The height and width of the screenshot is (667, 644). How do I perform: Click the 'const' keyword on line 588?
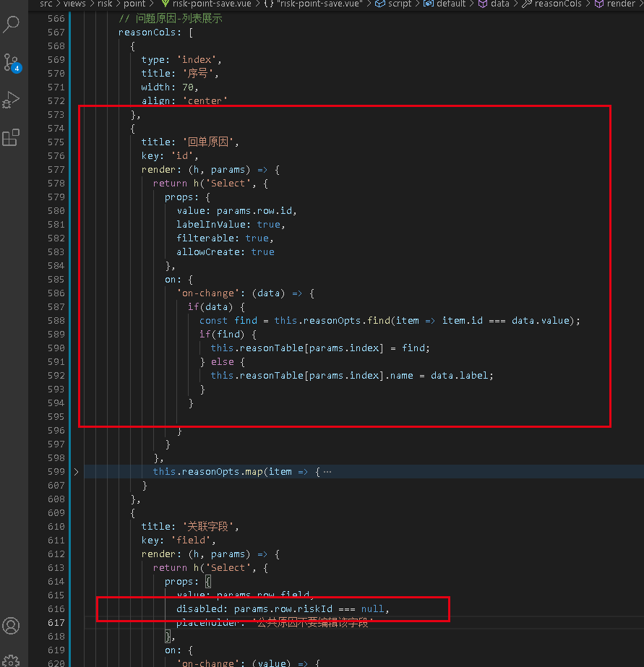coord(213,321)
